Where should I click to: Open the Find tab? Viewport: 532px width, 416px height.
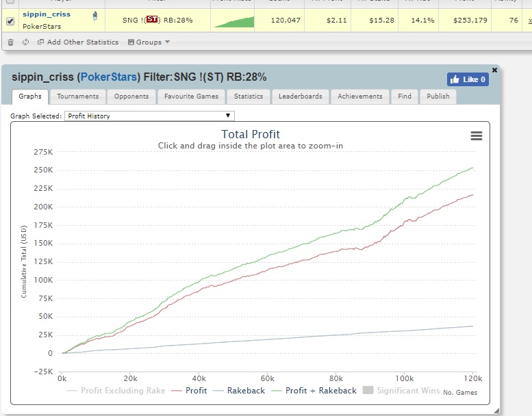pyautogui.click(x=405, y=96)
